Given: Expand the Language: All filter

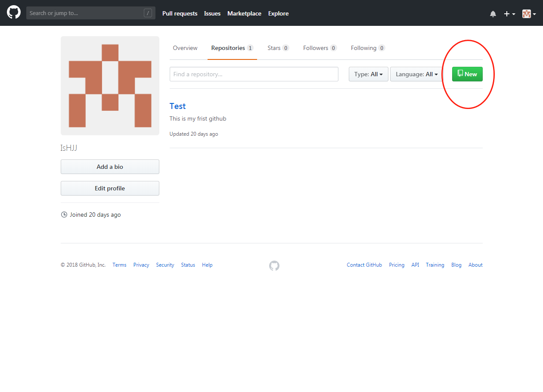Looking at the screenshot, I should tap(417, 74).
